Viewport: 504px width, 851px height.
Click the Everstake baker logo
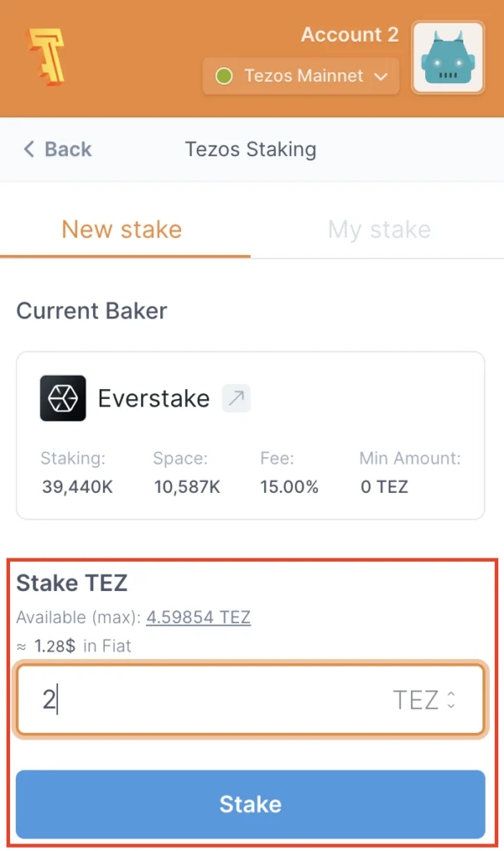[x=63, y=398]
